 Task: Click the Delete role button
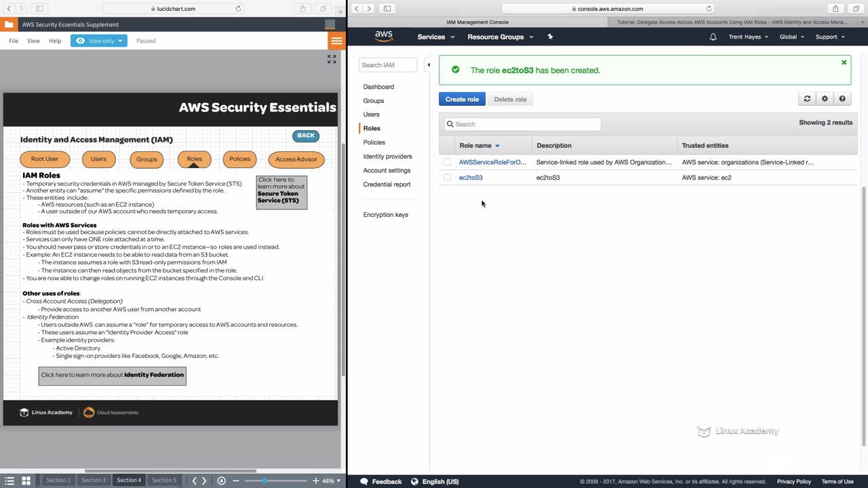[x=510, y=100]
